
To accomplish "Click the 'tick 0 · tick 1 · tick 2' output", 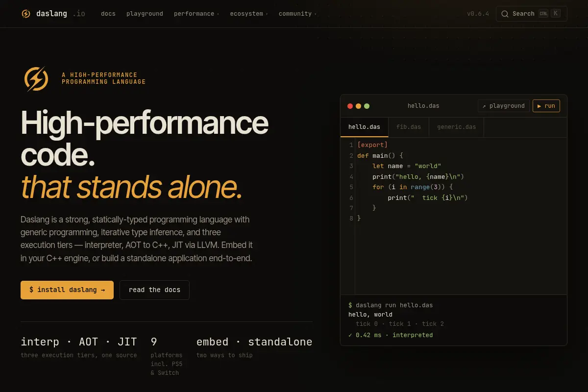I will coord(400,324).
